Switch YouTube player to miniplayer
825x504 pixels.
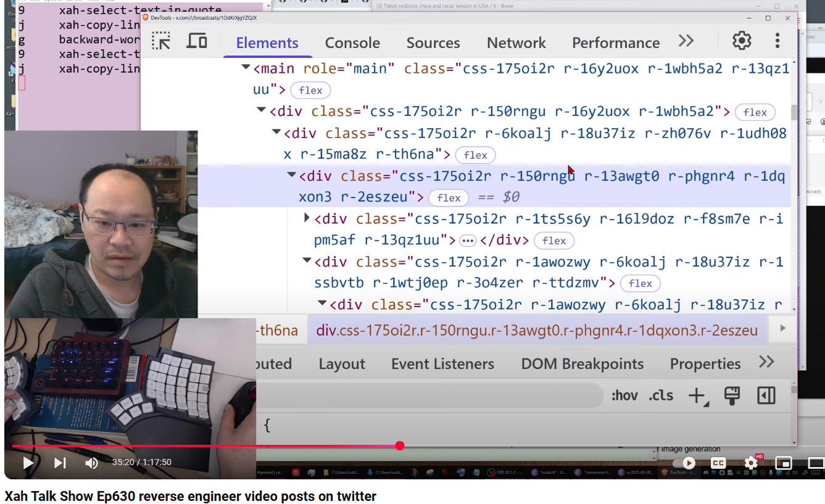click(783, 463)
